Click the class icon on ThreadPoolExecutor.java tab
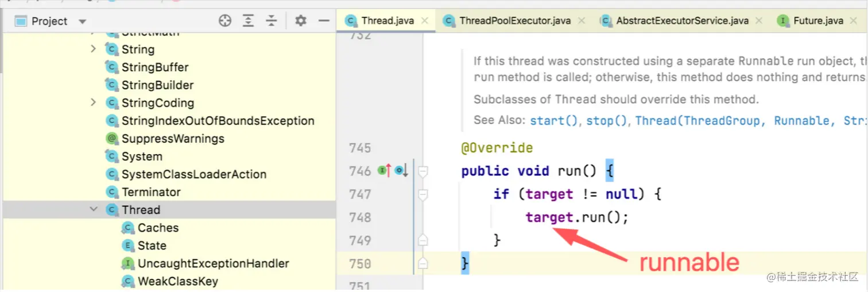Image resolution: width=868 pixels, height=292 pixels. point(449,21)
